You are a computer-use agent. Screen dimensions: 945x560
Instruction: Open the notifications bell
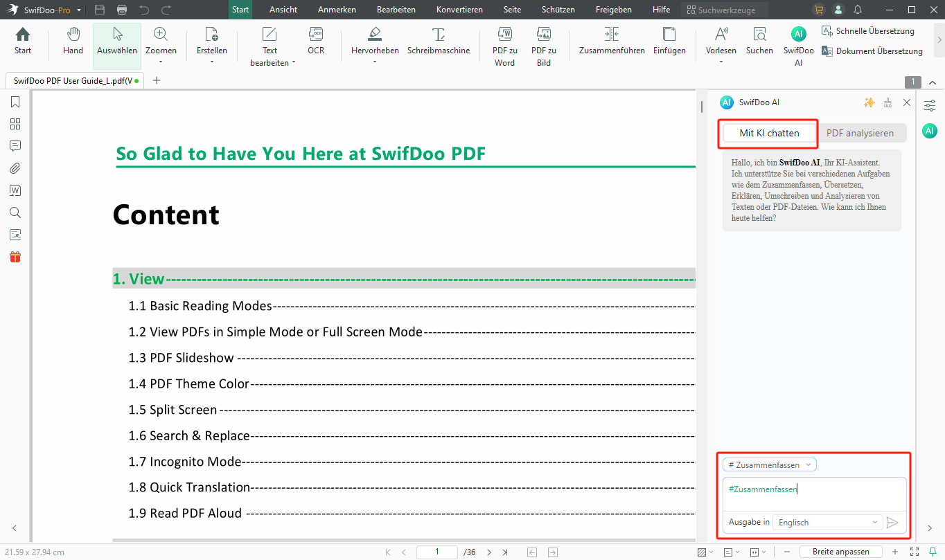click(x=858, y=10)
